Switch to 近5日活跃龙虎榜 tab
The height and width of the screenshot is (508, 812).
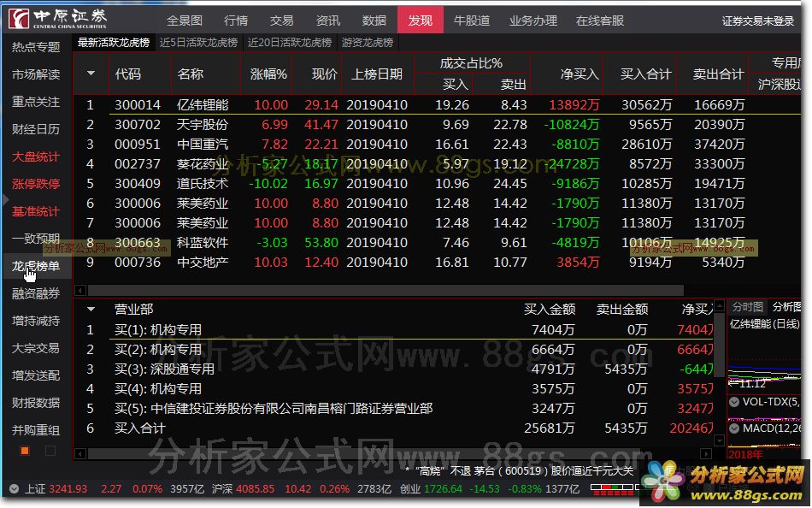pos(198,43)
